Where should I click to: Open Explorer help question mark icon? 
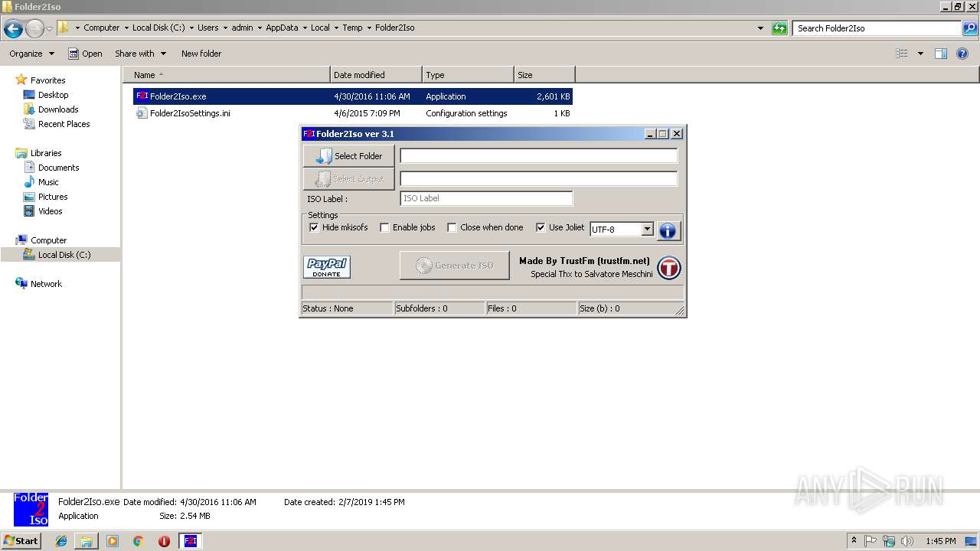coord(962,54)
